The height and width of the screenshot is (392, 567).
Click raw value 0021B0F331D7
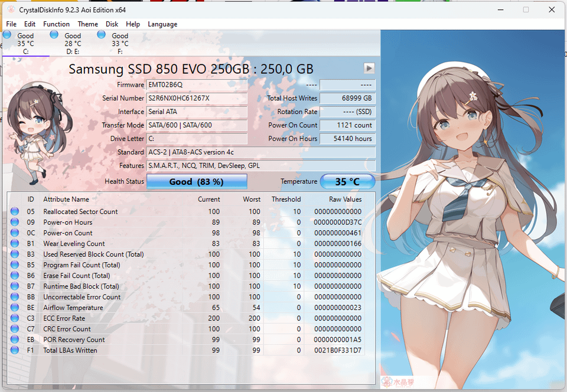click(338, 350)
